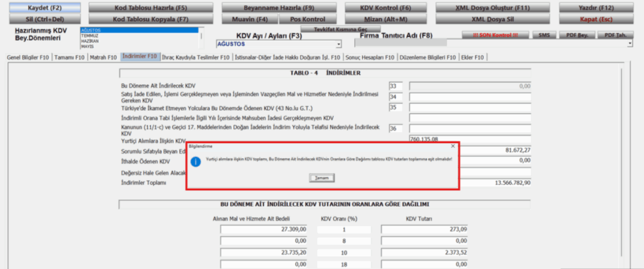Click Beyanname Hazırla (F9) button
644x269 pixels.
279,8
